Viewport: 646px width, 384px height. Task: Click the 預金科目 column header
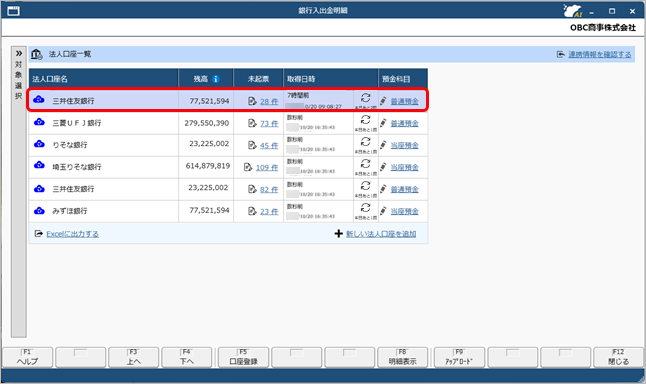[x=403, y=79]
